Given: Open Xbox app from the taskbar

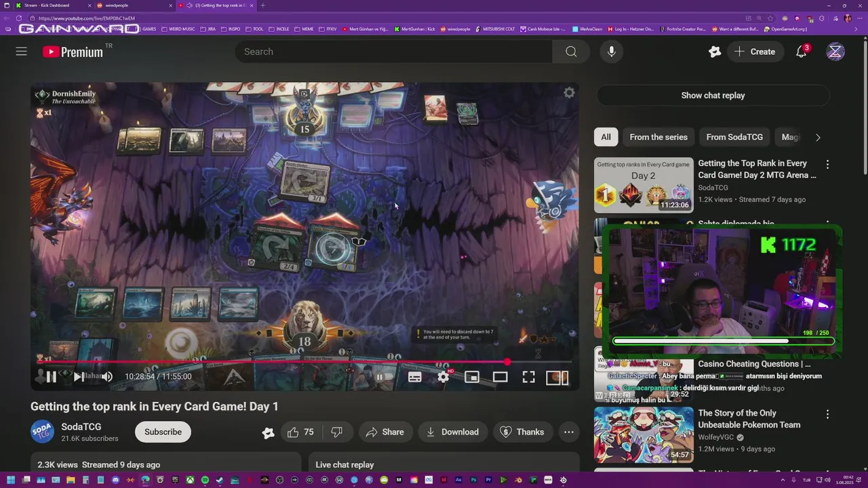Looking at the screenshot, I should [190, 480].
